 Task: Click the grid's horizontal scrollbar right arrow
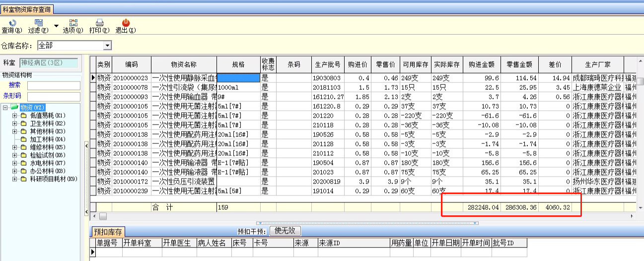(632, 216)
